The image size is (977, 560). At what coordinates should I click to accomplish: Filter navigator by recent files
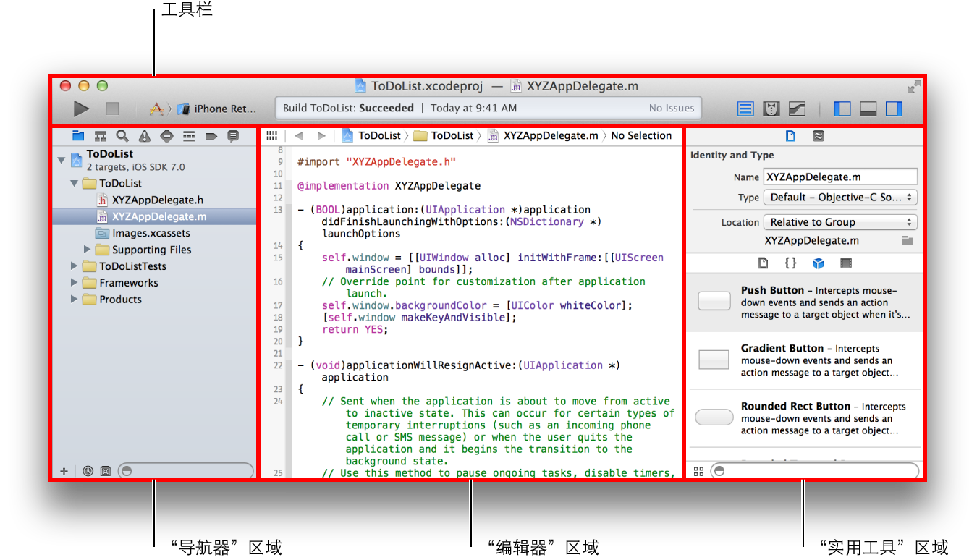(x=88, y=471)
